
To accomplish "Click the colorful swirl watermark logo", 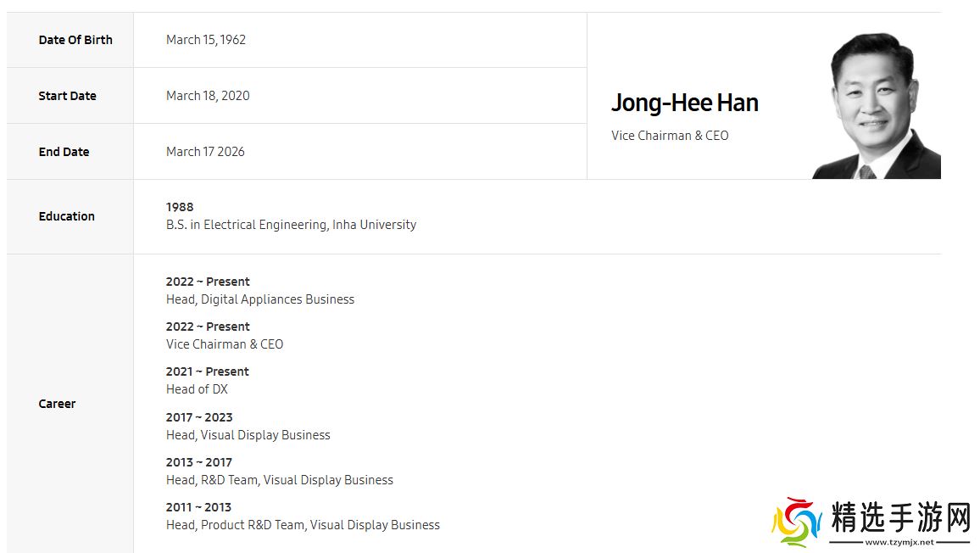I will tap(796, 521).
